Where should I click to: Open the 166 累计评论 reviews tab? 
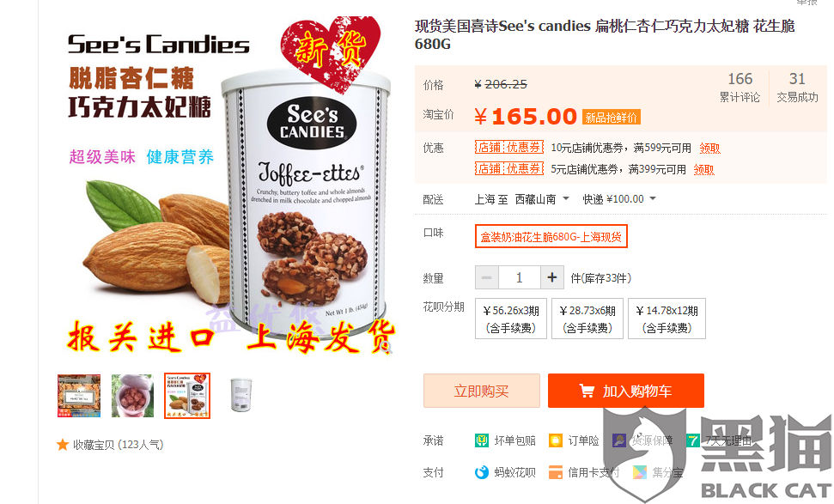pyautogui.click(x=740, y=88)
